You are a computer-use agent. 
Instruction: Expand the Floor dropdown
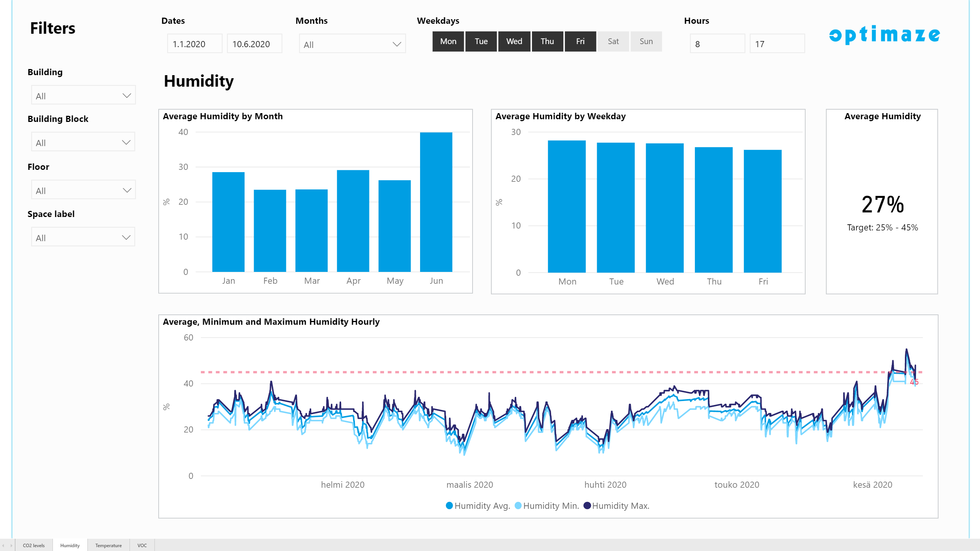pos(83,190)
